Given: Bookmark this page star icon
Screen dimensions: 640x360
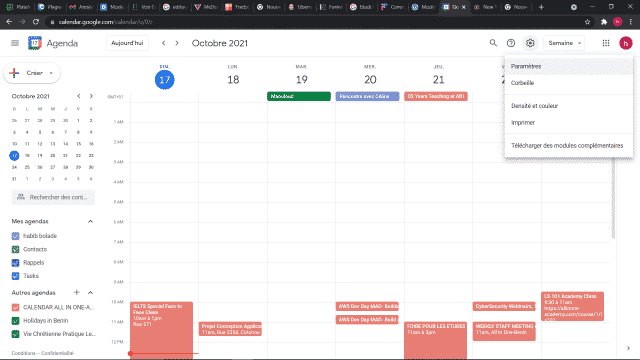Looking at the screenshot, I should coord(587,22).
